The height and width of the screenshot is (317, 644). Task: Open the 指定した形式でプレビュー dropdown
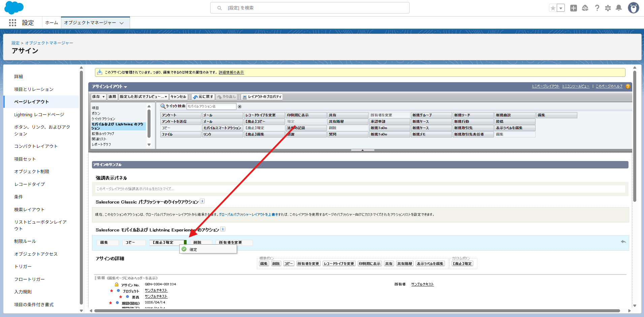pyautogui.click(x=143, y=97)
